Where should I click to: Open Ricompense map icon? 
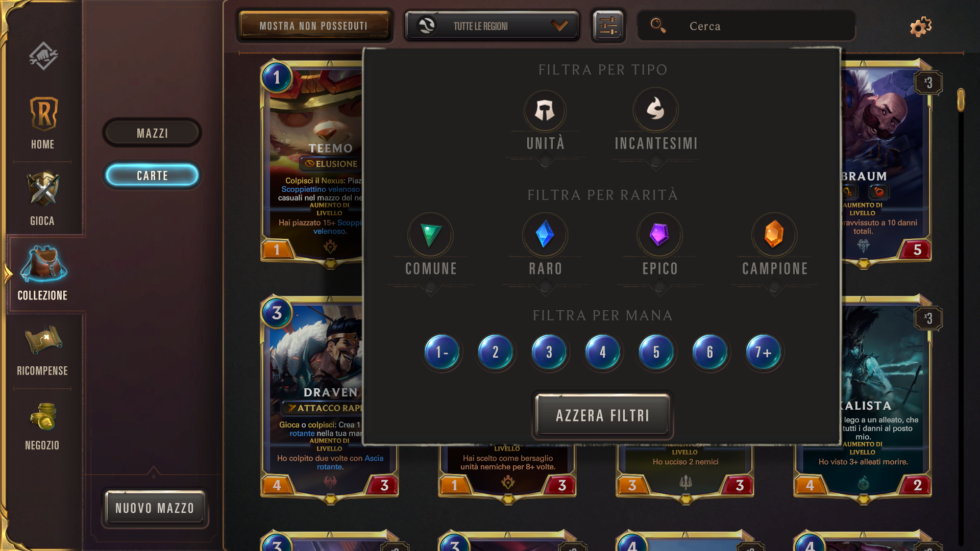(x=43, y=351)
